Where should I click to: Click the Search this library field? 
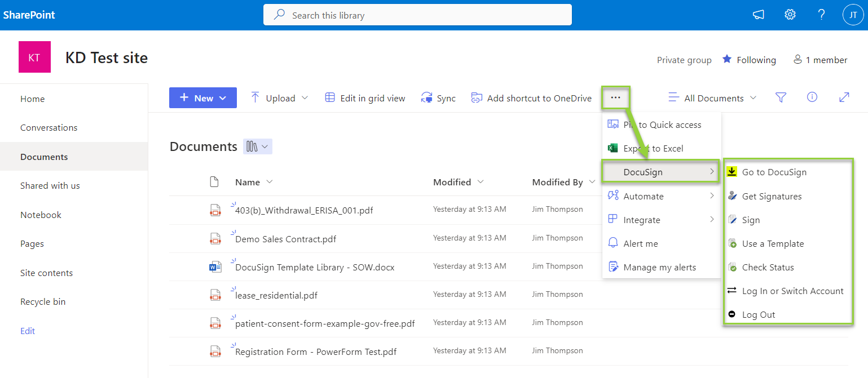tap(417, 15)
